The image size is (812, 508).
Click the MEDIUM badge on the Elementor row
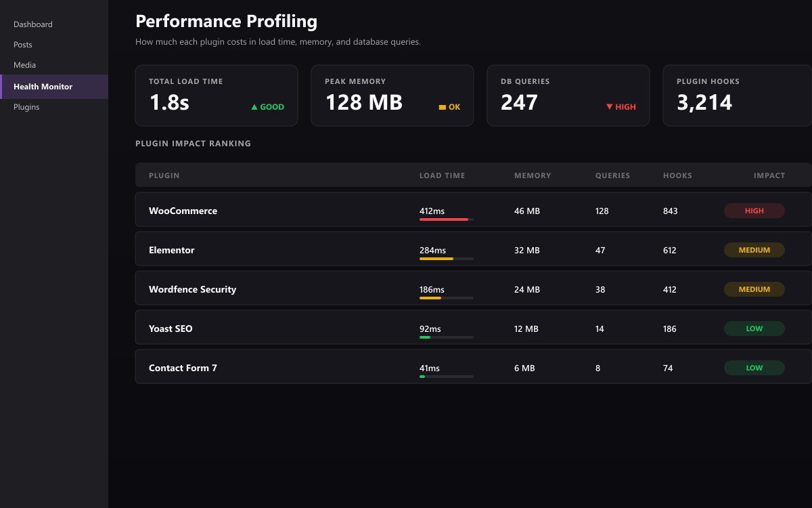click(x=754, y=250)
